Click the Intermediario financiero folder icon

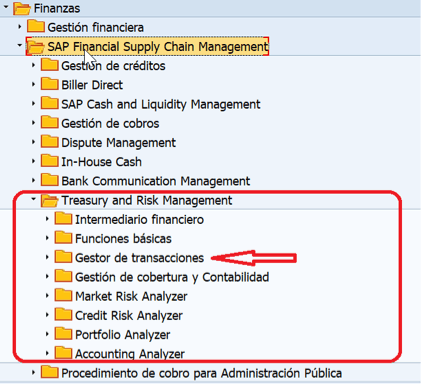tap(63, 219)
